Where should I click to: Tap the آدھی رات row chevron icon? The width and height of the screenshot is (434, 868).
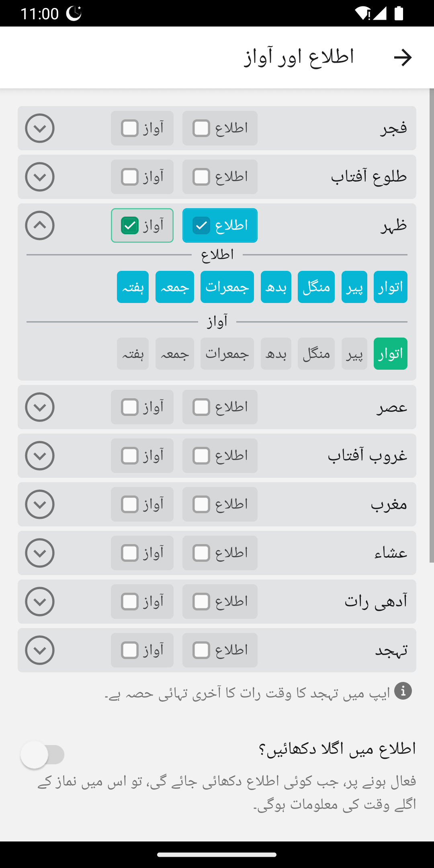point(40,602)
